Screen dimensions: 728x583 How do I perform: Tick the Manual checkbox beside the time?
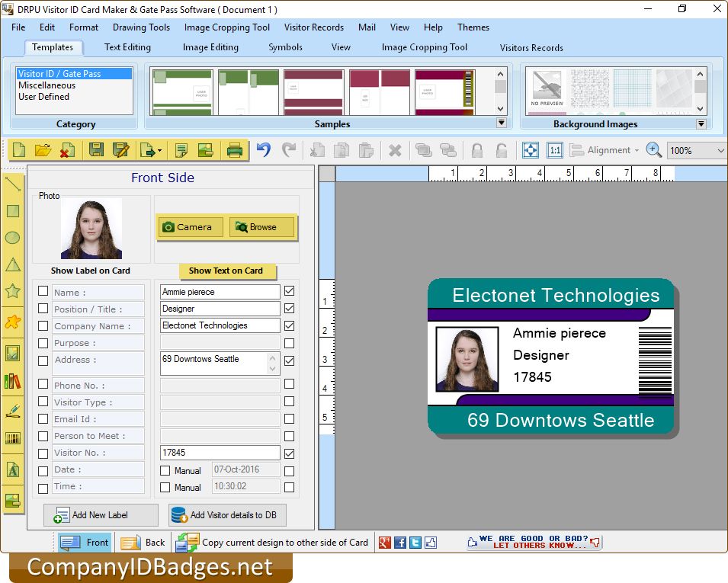(x=165, y=488)
